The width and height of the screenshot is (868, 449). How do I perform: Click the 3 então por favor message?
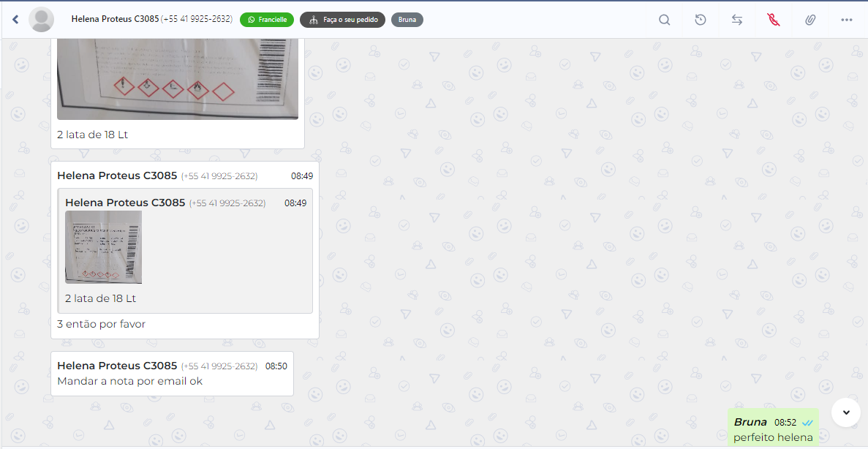[x=101, y=324]
